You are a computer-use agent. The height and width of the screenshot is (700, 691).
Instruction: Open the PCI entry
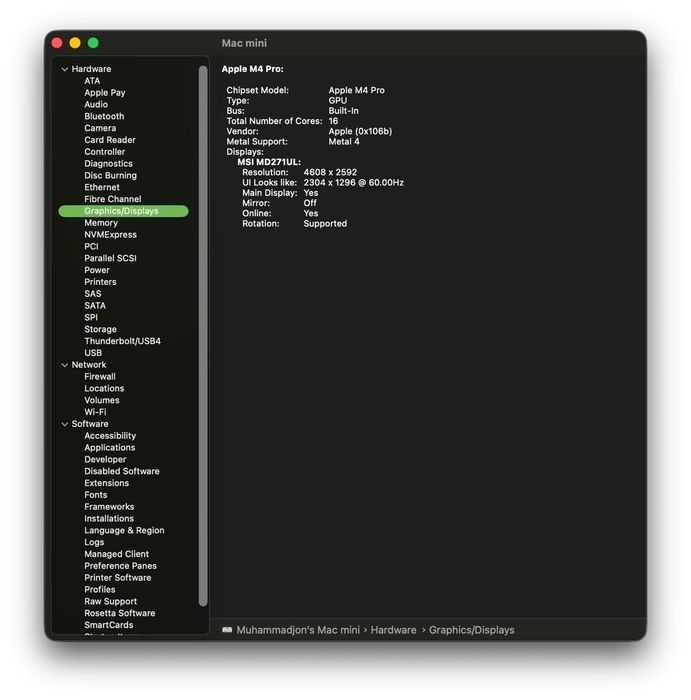pos(91,246)
